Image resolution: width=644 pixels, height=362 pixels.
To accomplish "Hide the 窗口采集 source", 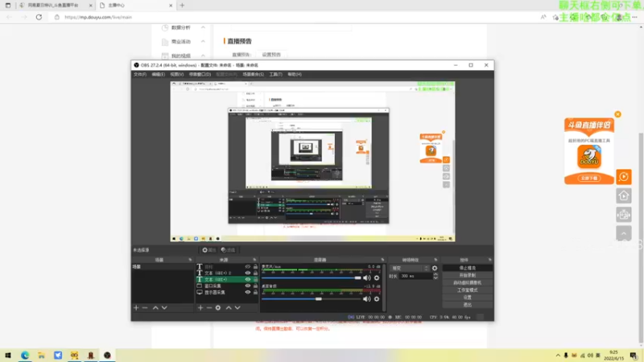I will (248, 286).
